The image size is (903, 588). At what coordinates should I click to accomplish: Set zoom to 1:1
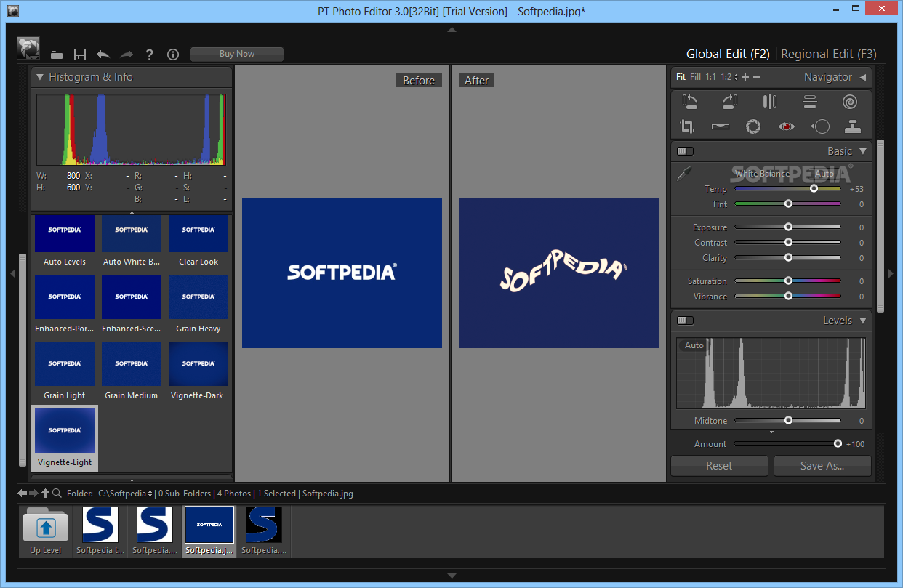[710, 77]
